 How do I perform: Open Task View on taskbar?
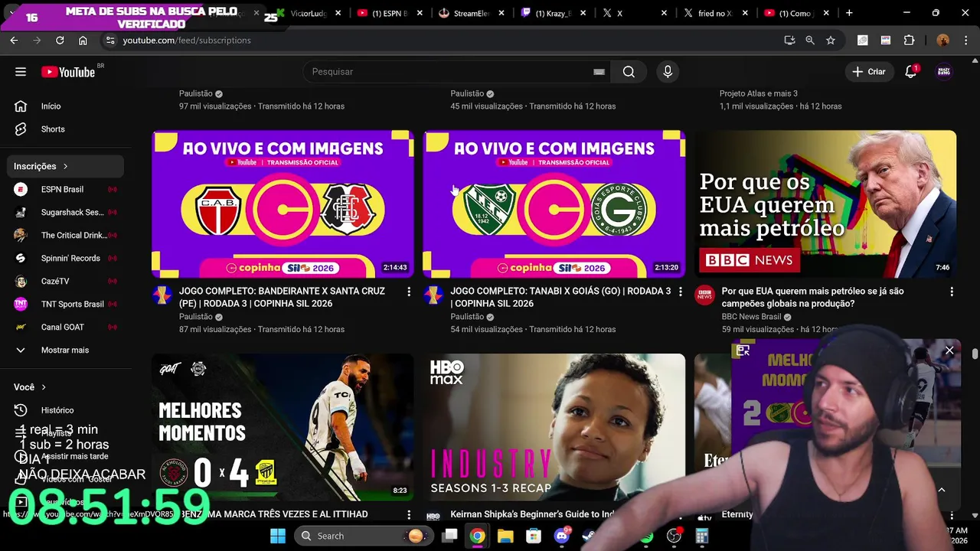(x=449, y=536)
